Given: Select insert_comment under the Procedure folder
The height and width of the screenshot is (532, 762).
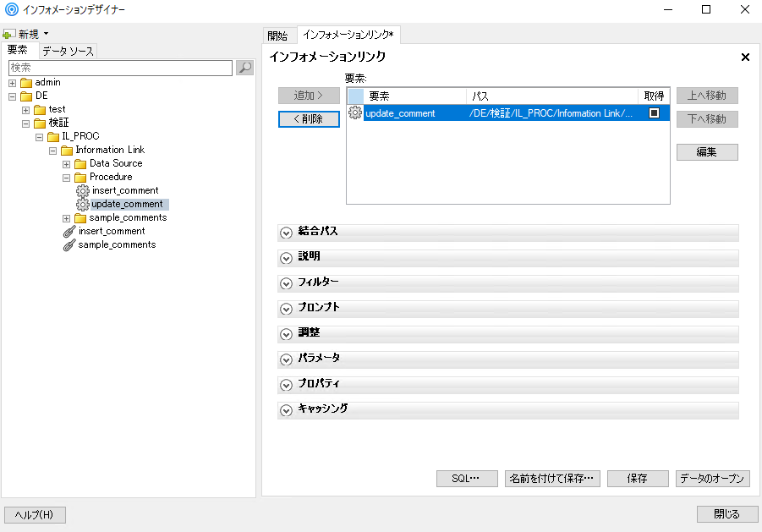Looking at the screenshot, I should (x=125, y=190).
